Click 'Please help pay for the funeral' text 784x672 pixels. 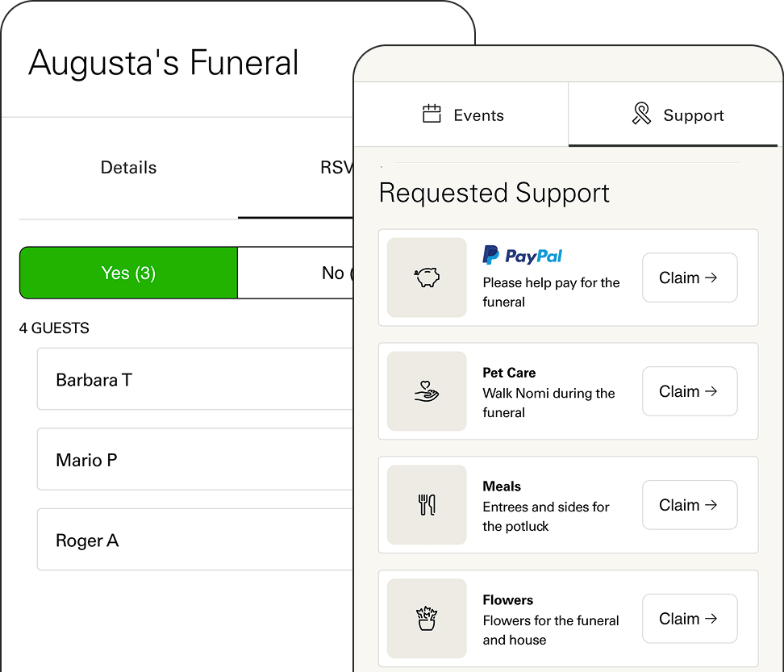551,292
